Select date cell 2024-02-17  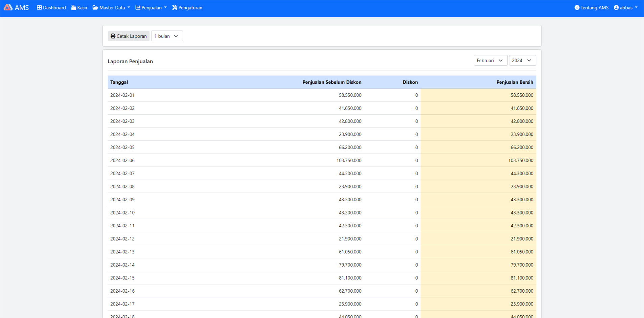point(122,304)
